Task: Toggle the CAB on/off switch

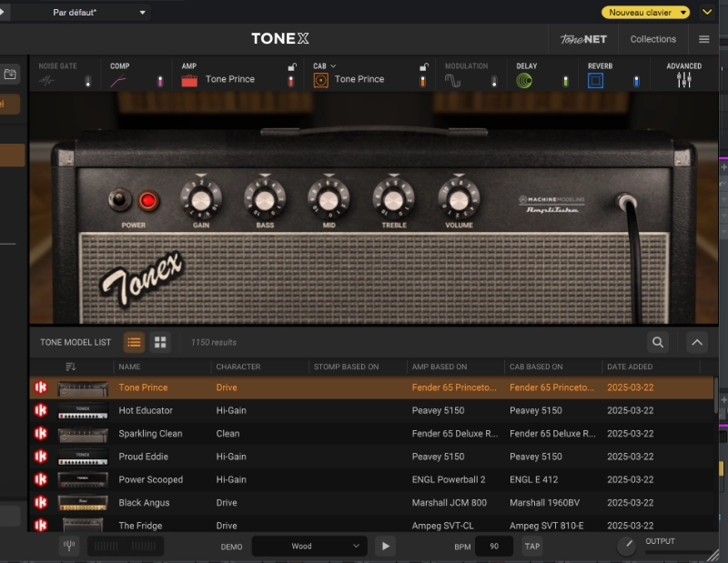Action: pyautogui.click(x=422, y=82)
